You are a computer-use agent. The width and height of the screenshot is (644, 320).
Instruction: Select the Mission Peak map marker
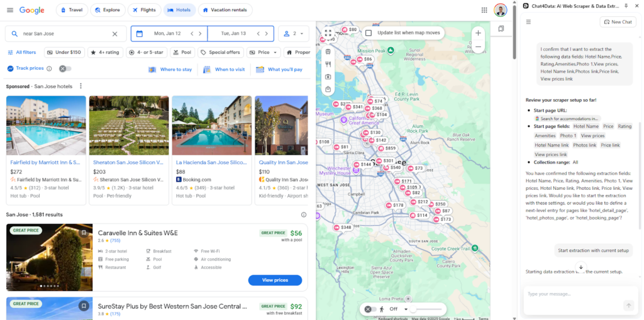coord(391,50)
